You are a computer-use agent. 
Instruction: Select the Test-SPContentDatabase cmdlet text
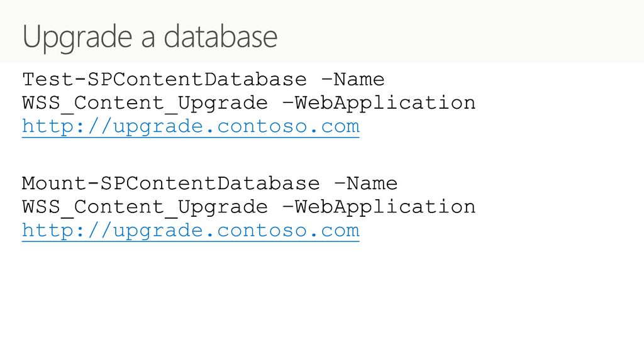(x=164, y=79)
